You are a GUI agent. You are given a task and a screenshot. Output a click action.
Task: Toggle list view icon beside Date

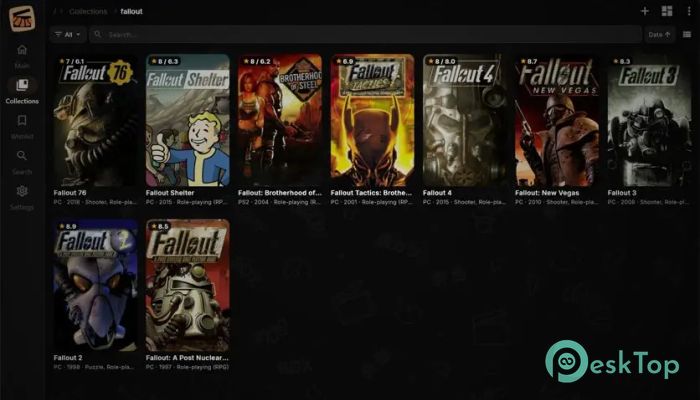(687, 34)
